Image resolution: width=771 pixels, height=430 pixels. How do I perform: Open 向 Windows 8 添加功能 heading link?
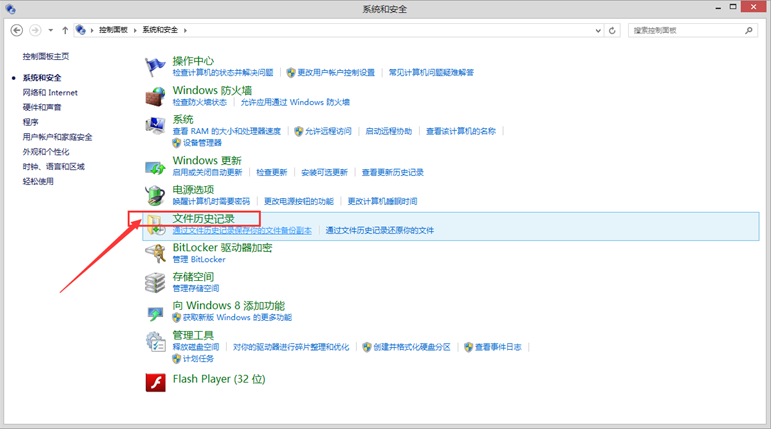[229, 306]
